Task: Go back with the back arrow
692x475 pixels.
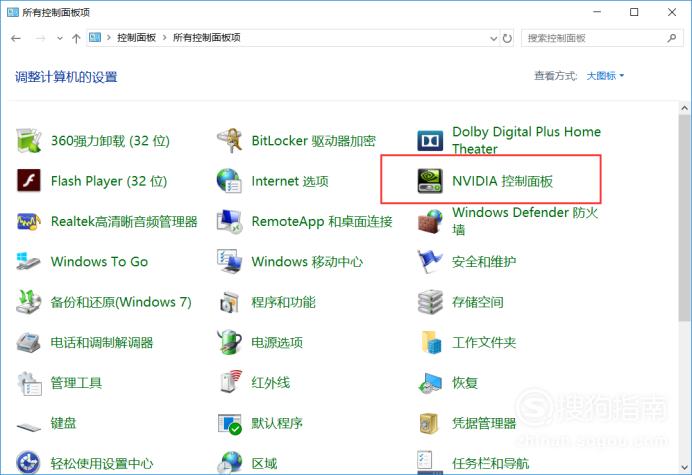Action: pos(16,38)
